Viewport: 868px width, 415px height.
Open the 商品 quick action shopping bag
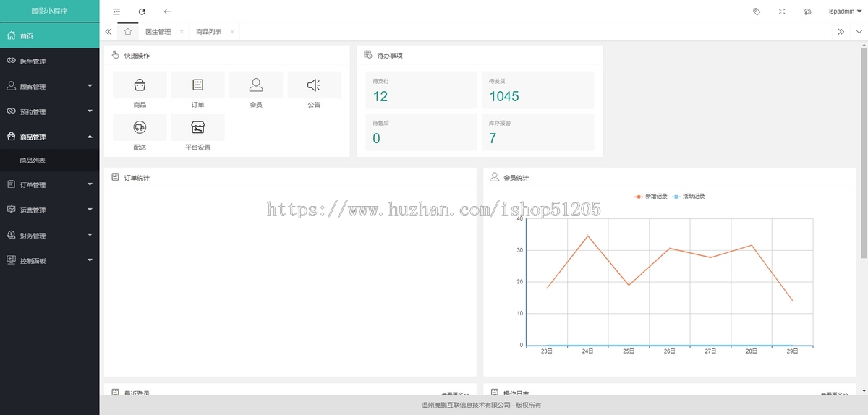point(140,85)
